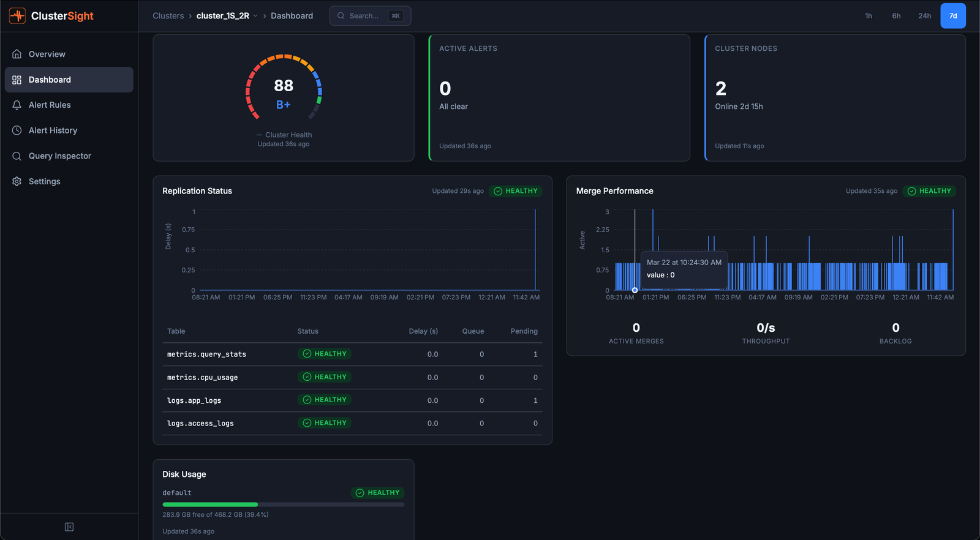Switch time range to 6h
Viewport: 980px width, 540px height.
click(896, 16)
